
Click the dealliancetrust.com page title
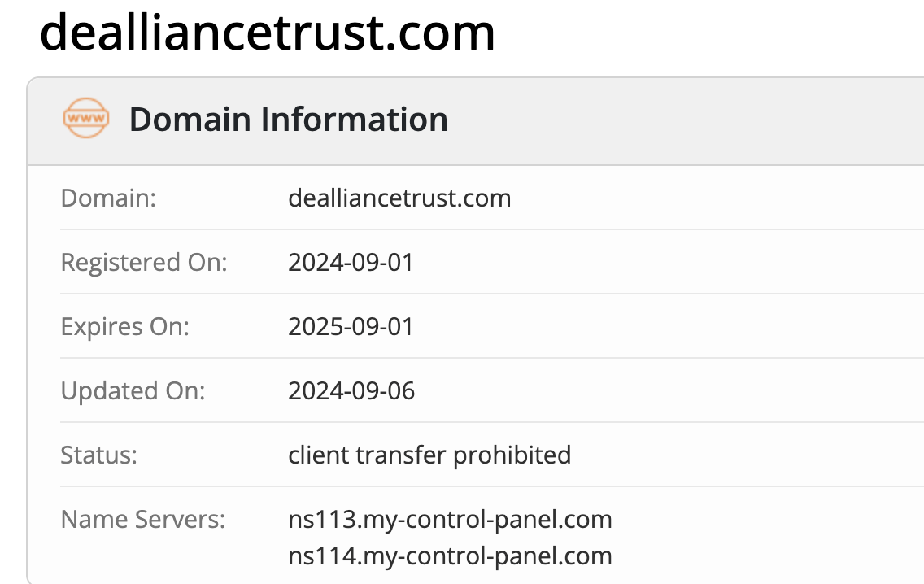267,34
